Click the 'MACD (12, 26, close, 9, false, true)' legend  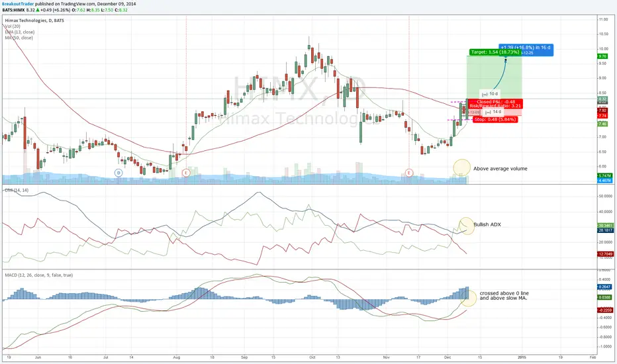tap(39, 275)
